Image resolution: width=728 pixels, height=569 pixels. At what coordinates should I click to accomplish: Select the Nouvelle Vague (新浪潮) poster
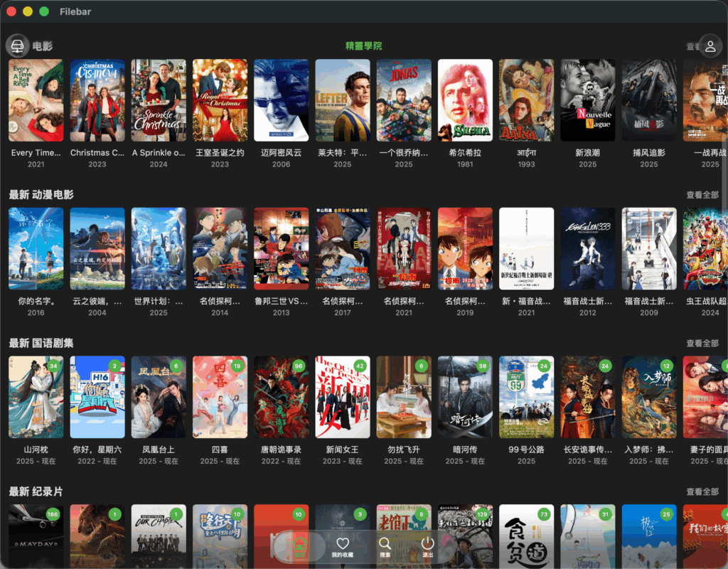point(587,100)
